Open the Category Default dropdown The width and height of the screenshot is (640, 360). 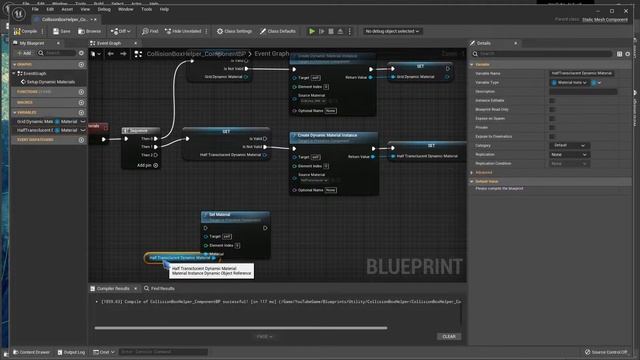pos(569,145)
